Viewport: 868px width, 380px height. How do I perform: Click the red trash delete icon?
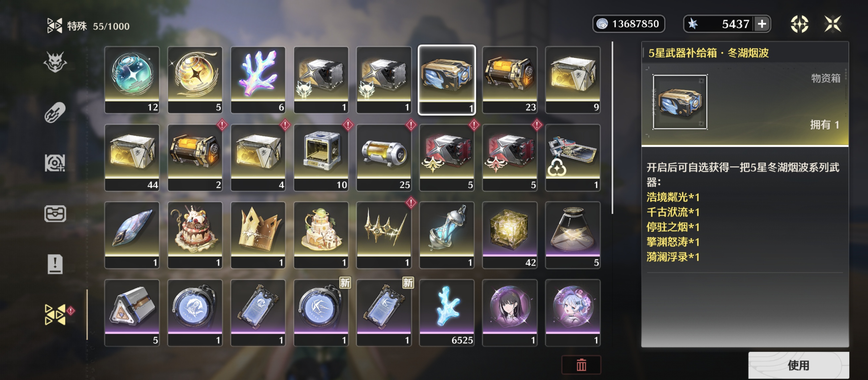(581, 364)
